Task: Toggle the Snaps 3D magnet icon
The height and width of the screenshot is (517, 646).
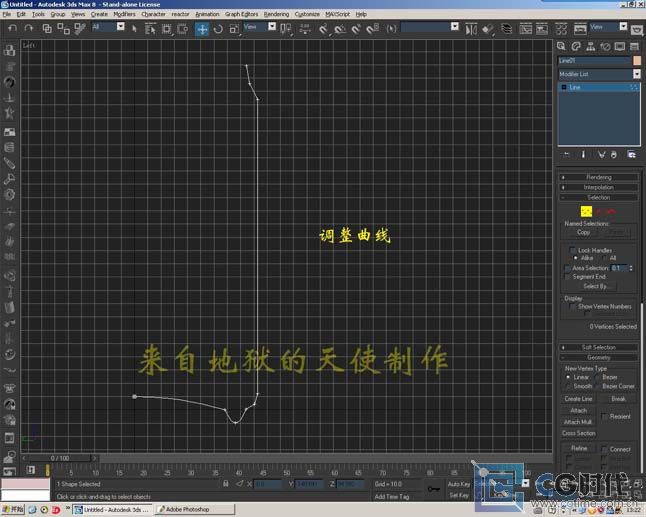Action: tap(324, 28)
